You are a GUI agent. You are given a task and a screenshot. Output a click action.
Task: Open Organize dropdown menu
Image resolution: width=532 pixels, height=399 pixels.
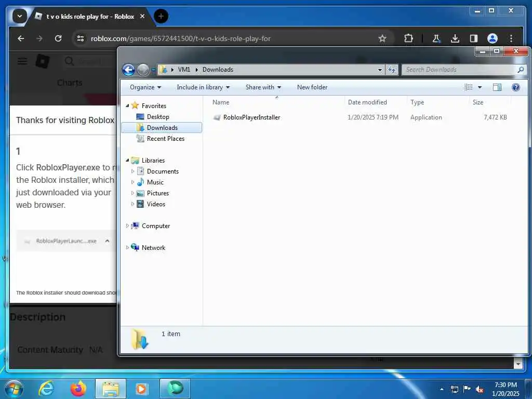(x=145, y=87)
